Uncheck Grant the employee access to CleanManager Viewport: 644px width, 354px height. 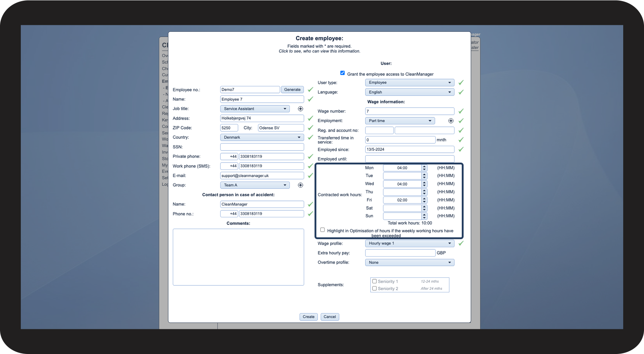point(342,73)
